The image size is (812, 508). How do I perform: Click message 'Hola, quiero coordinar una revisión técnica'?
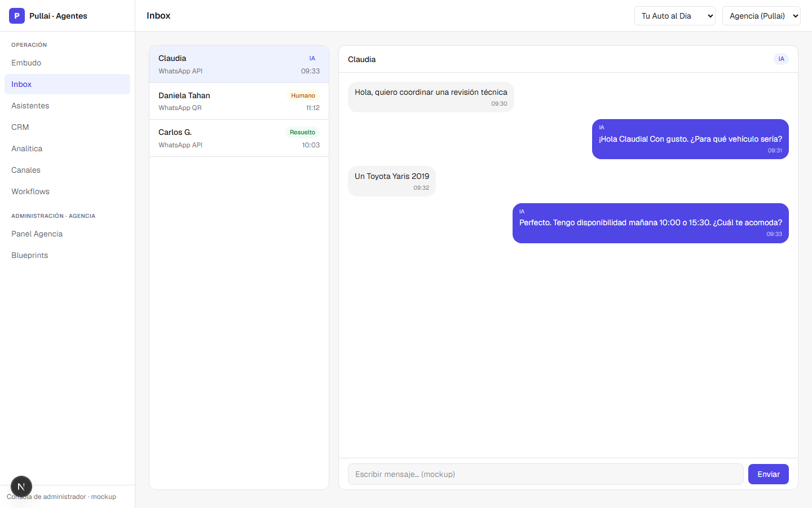(431, 97)
